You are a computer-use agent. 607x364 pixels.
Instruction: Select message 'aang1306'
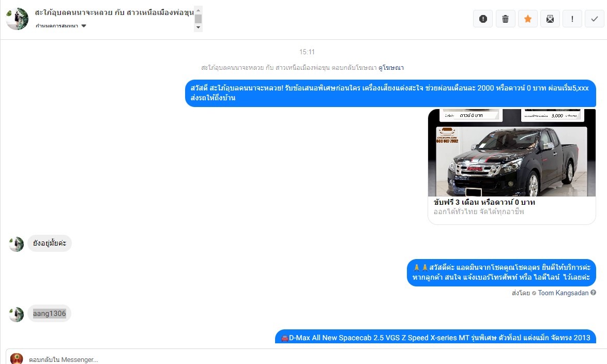coord(49,313)
